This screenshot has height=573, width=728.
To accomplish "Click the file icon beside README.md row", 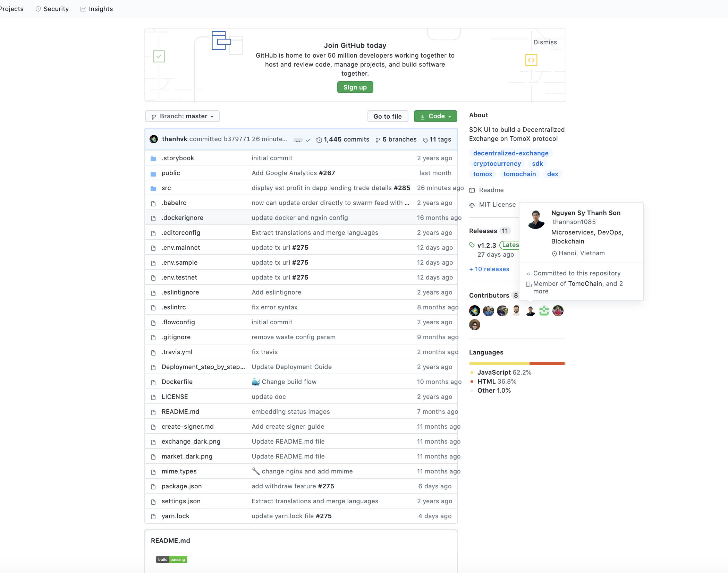I will 153,412.
